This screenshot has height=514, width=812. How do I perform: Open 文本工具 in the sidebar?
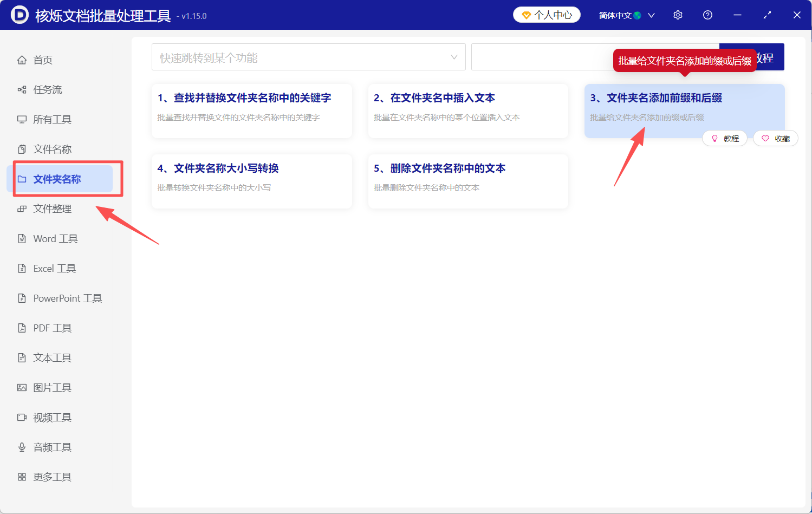60,357
